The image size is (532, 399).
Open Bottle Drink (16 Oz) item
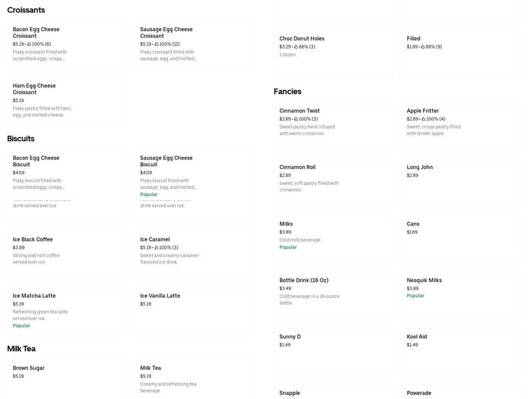pyautogui.click(x=334, y=296)
